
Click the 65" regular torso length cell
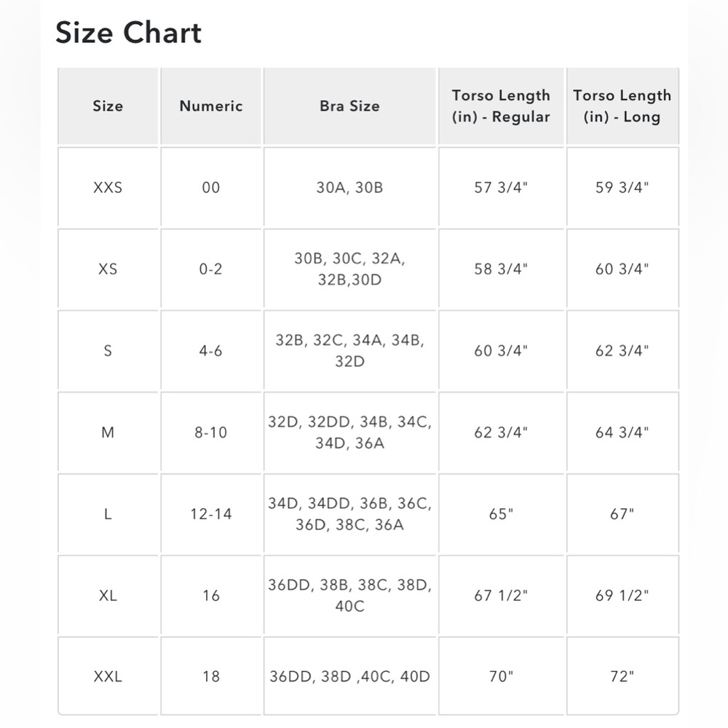click(x=501, y=513)
